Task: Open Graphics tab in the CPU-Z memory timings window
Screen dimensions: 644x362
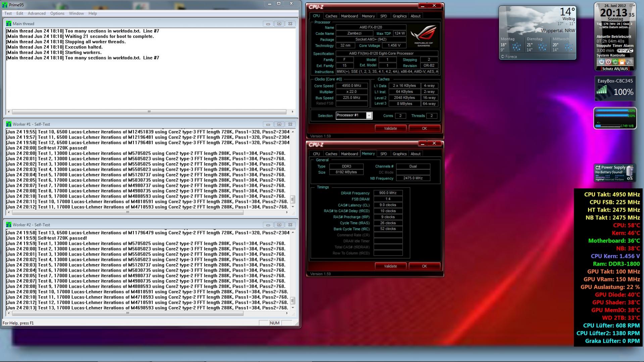Action: tap(400, 154)
